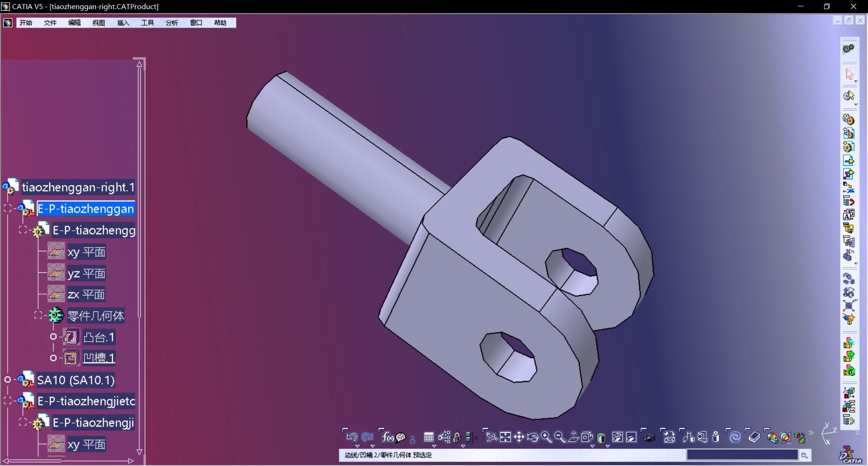Viewport: 868px width, 466px height.
Task: Click the Insert New Component icon
Action: pos(849,120)
